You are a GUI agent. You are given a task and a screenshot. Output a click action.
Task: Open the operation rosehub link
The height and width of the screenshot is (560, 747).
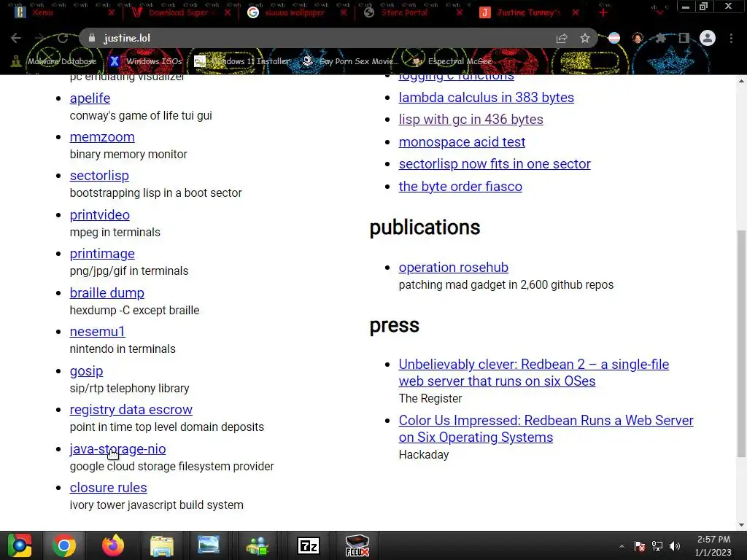click(x=454, y=267)
